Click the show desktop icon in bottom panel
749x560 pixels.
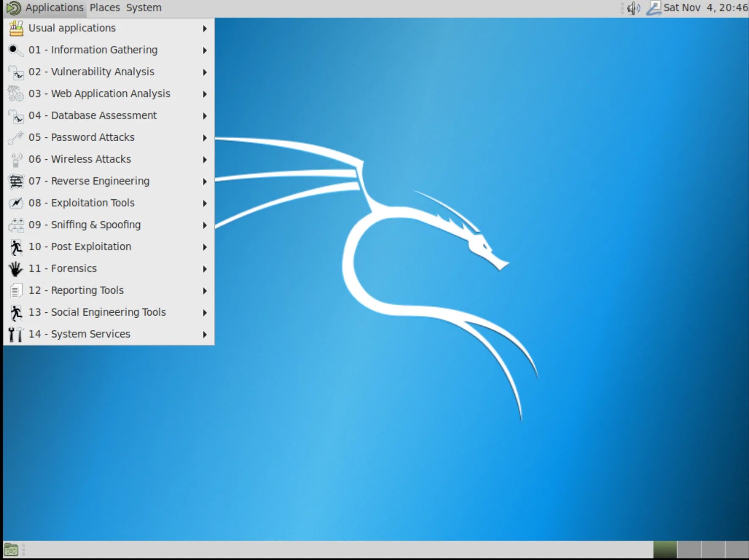(11, 550)
